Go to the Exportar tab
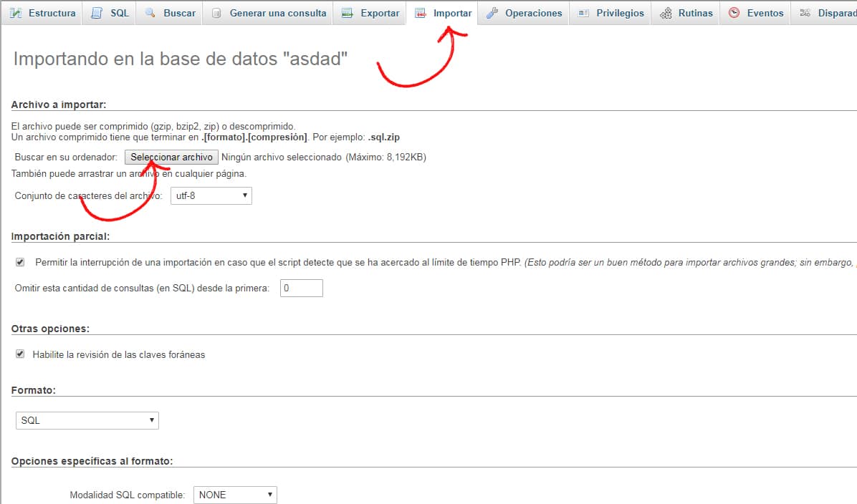Viewport: 857px width, 504px height. 379,13
